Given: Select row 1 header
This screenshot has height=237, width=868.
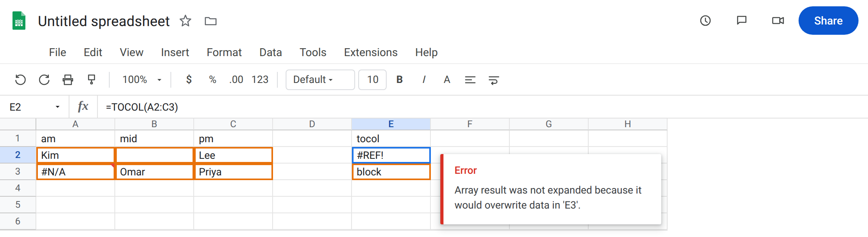Looking at the screenshot, I should (x=18, y=138).
